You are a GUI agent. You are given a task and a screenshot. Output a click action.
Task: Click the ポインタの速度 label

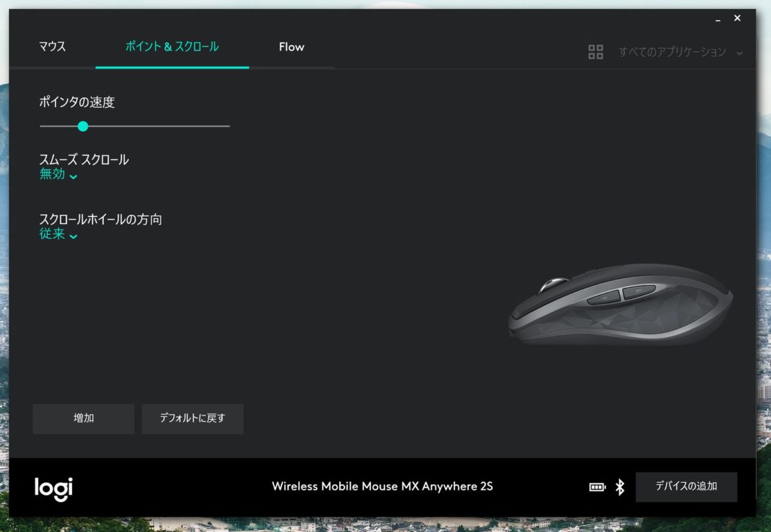pyautogui.click(x=77, y=102)
